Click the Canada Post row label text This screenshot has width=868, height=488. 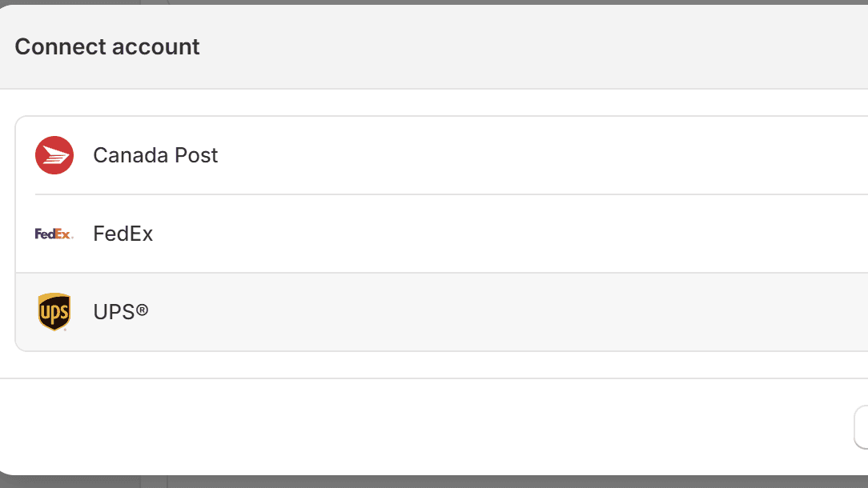point(155,155)
